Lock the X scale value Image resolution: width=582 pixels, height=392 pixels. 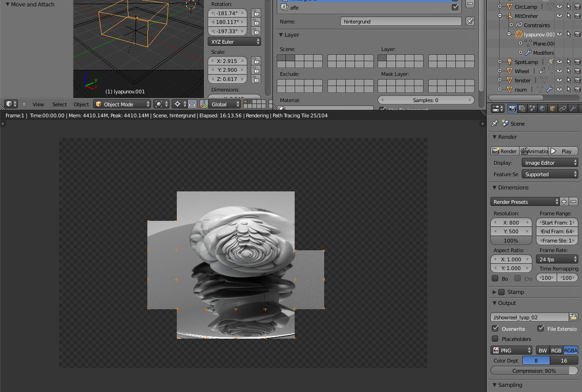pyautogui.click(x=256, y=61)
